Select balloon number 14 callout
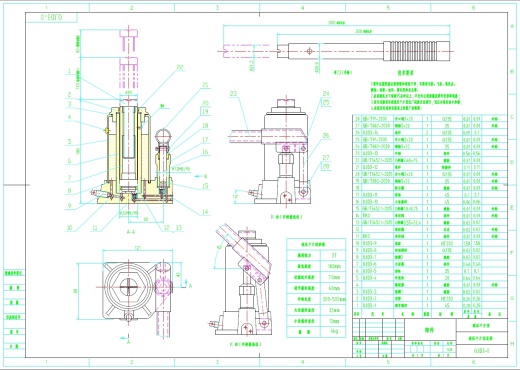The height and width of the screenshot is (370, 520). pyautogui.click(x=205, y=212)
